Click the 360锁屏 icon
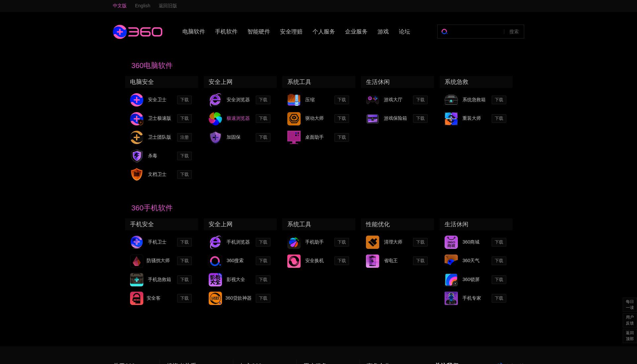This screenshot has width=637, height=364. tap(451, 280)
